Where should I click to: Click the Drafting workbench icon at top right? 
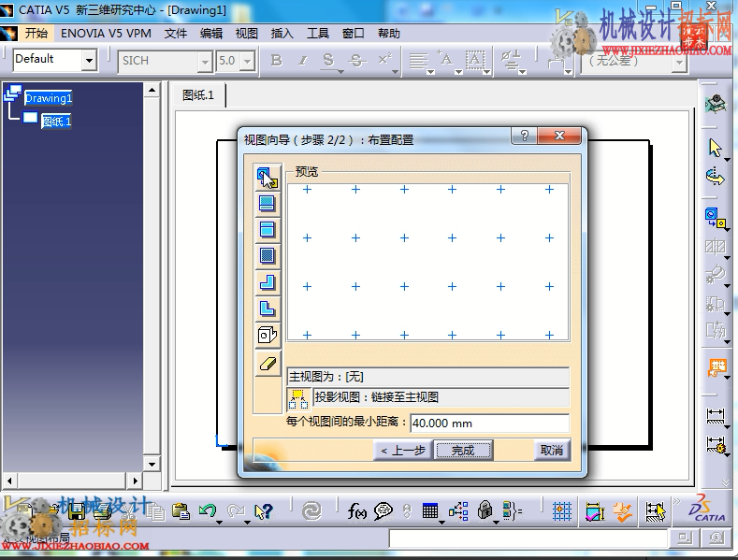point(716,104)
